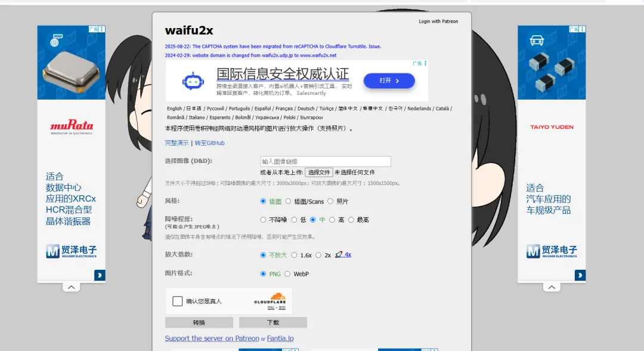Switch language to Português

pyautogui.click(x=239, y=109)
